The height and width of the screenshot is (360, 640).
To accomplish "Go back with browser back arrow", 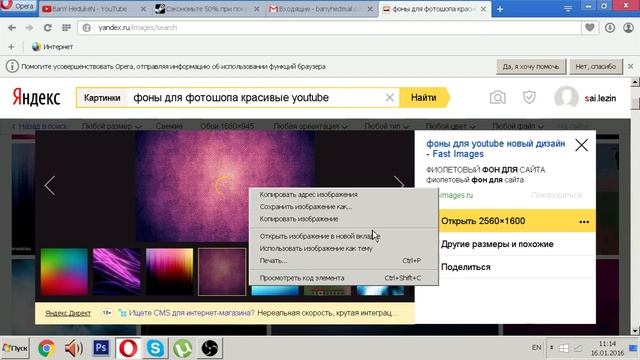I will pos(12,28).
